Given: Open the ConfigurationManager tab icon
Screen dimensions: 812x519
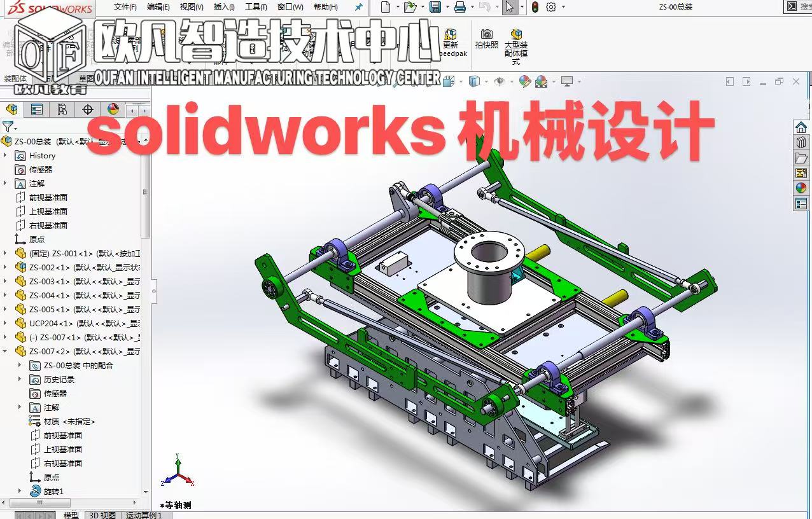Looking at the screenshot, I should 62,109.
